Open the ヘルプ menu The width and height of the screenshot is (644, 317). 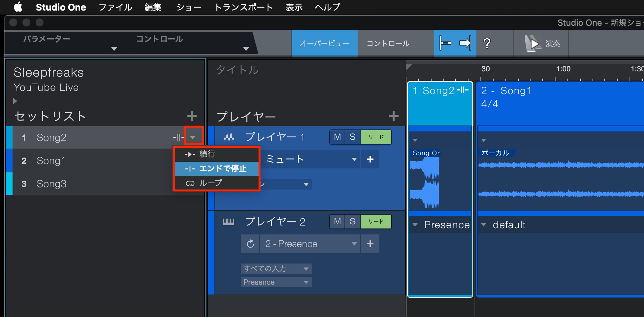point(327,7)
